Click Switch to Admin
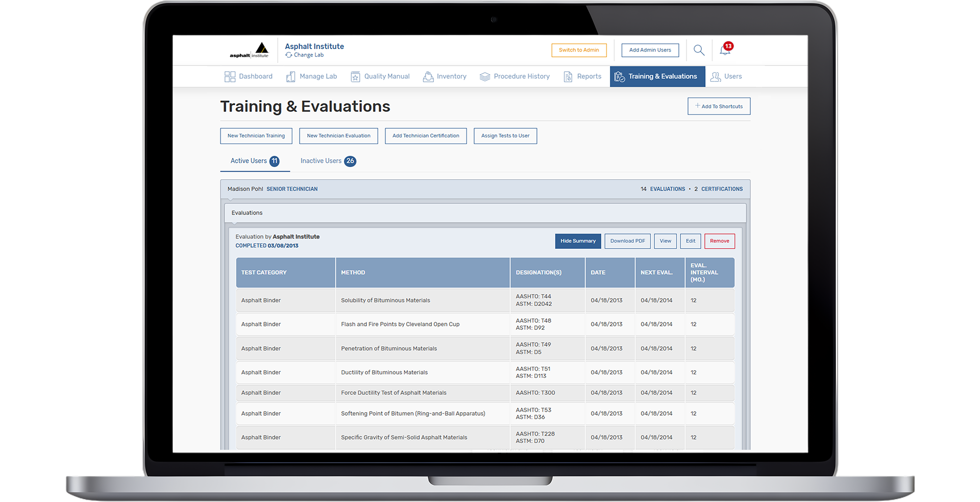980x502 pixels. (x=579, y=50)
